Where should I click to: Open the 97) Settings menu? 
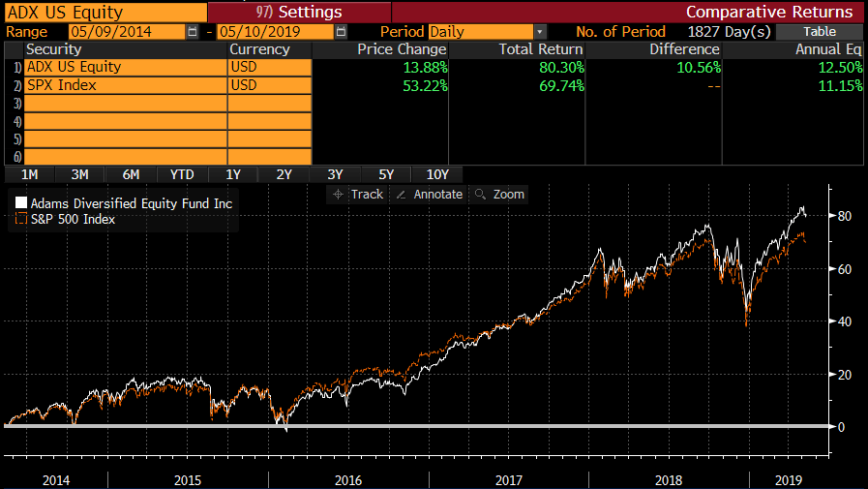(299, 12)
